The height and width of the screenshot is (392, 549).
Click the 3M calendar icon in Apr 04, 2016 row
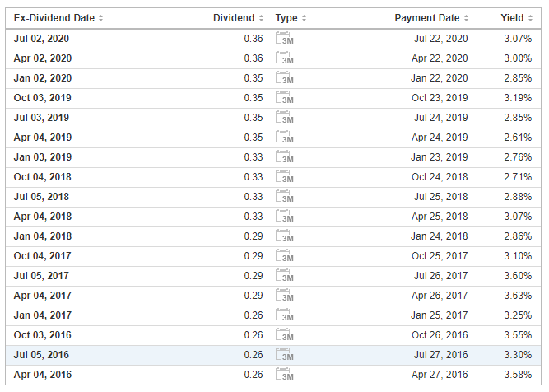[284, 375]
